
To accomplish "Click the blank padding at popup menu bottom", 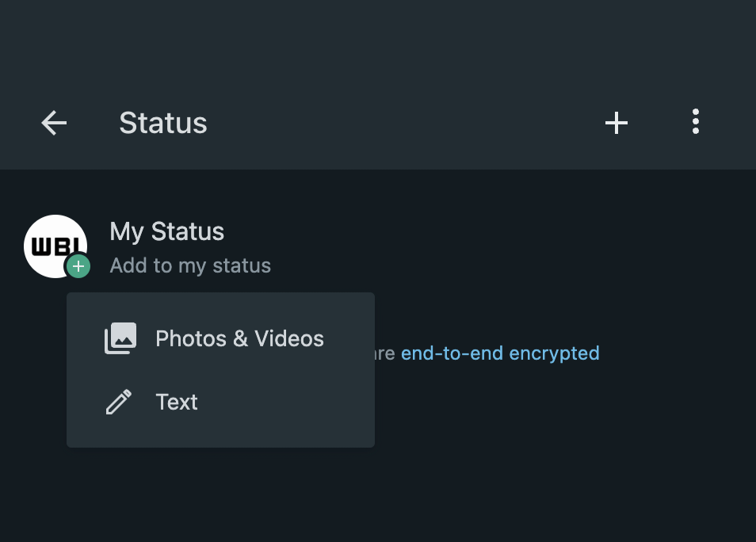I will [x=220, y=437].
